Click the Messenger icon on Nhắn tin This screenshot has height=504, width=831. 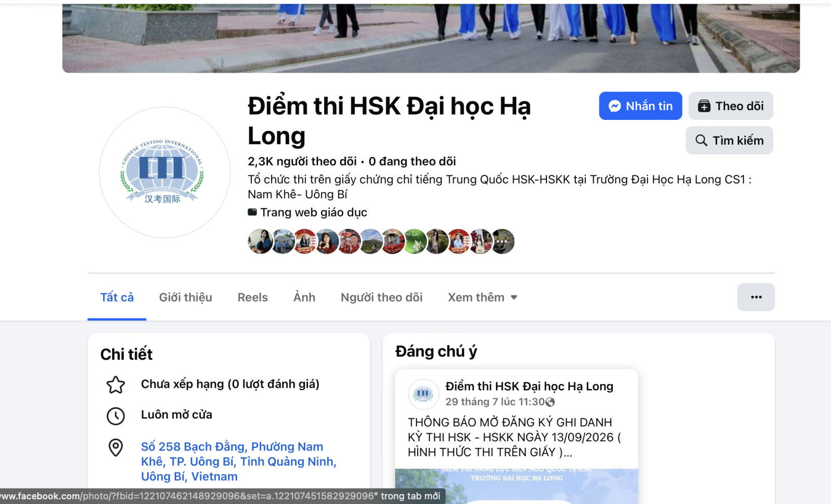[615, 106]
